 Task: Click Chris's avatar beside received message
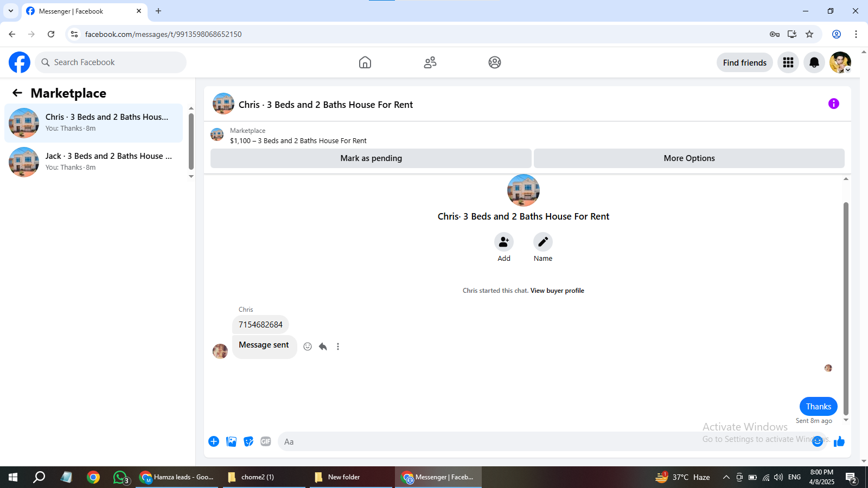220,351
